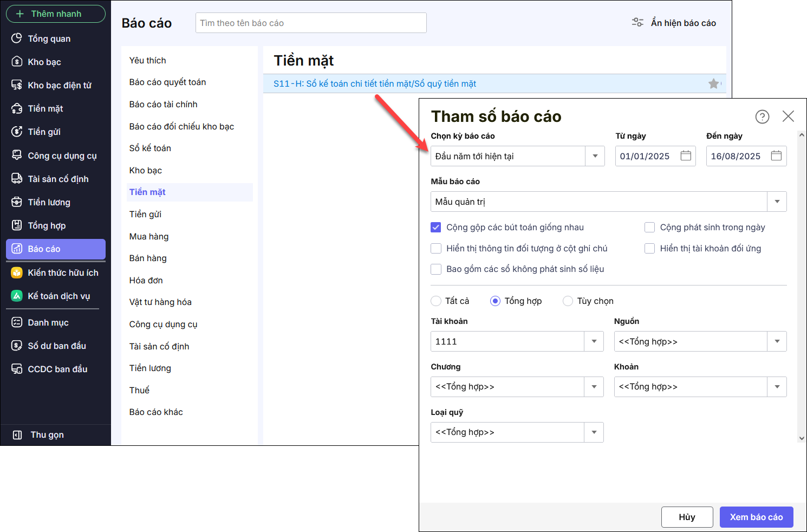Click the favorite star on S11-H report
Image resolution: width=807 pixels, height=532 pixels.
coord(714,84)
